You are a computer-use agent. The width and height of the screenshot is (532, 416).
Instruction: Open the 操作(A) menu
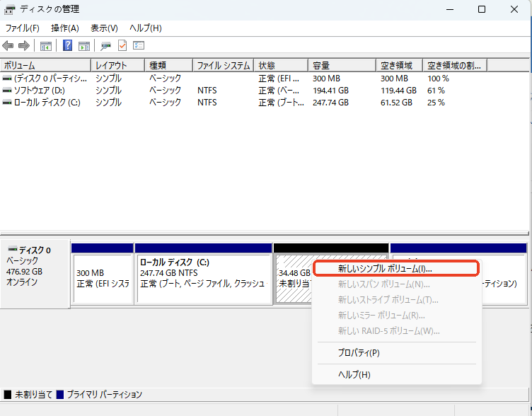[x=65, y=28]
